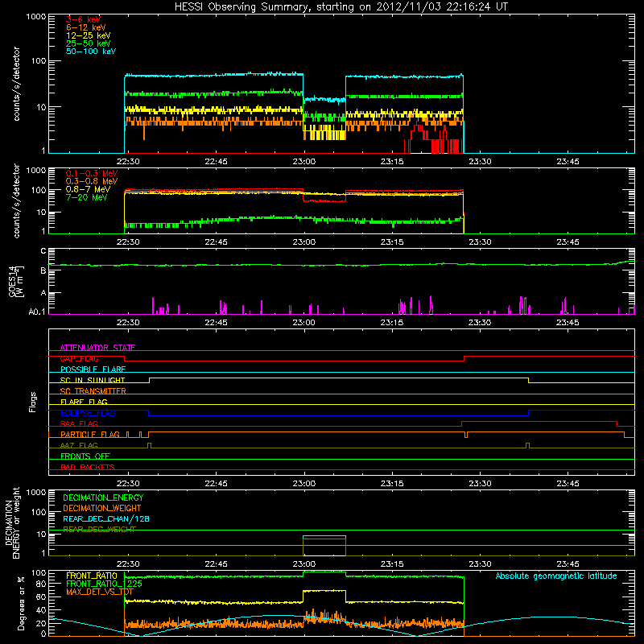The image size is (644, 644).
Task: Click the yellow FRONT_RATIO legend label
Action: tap(92, 576)
